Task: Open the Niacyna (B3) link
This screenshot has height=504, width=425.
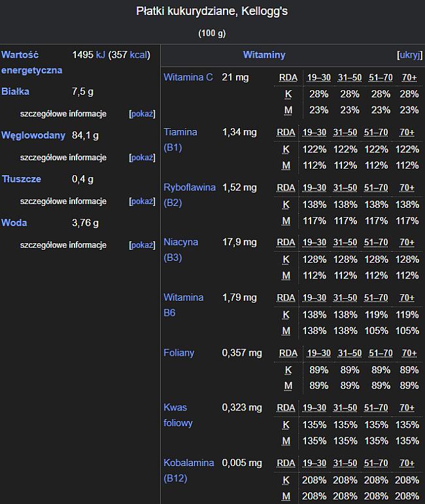Action: [x=180, y=250]
